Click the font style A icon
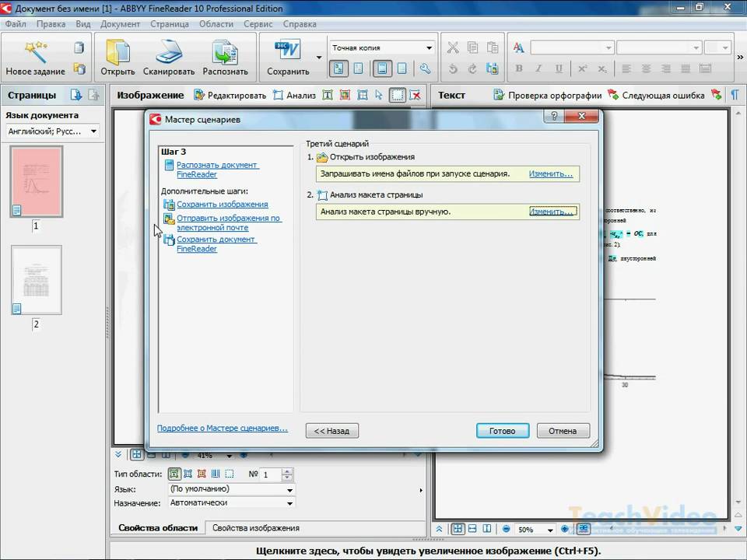Viewport: 747px width, 560px height. click(x=519, y=47)
